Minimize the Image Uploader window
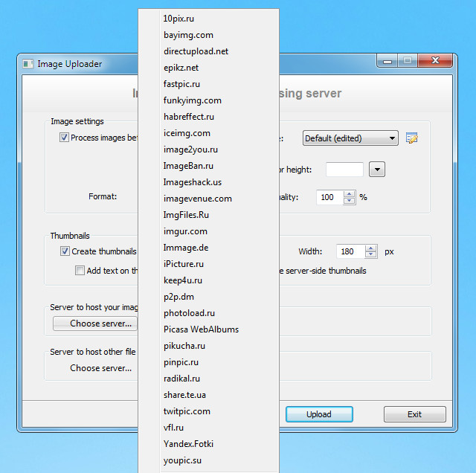This screenshot has height=473, width=476. [x=387, y=61]
